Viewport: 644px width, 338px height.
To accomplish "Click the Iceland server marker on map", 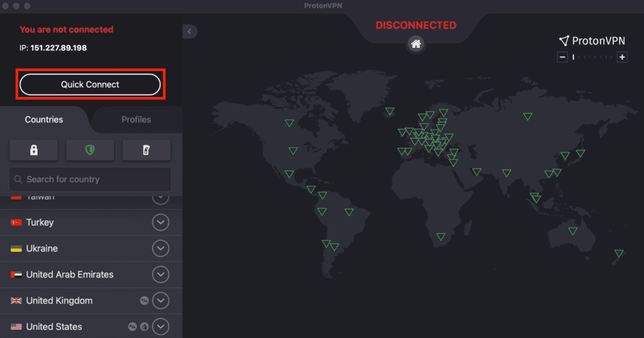I will coord(390,111).
